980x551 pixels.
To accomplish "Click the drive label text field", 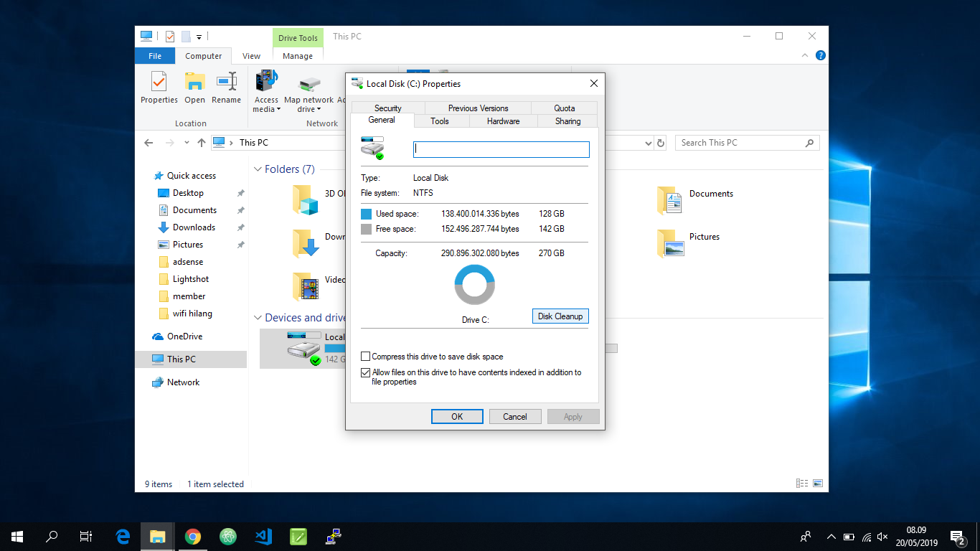I will (501, 149).
